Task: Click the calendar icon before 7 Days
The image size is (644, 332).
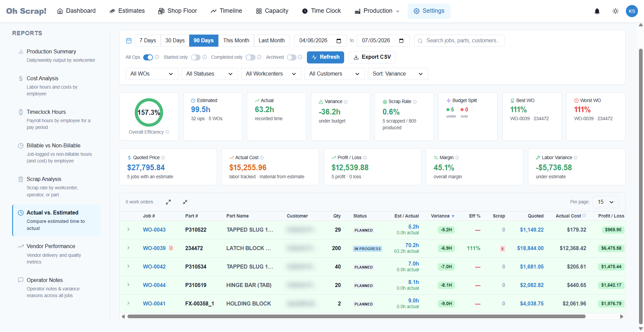Action: [x=129, y=41]
